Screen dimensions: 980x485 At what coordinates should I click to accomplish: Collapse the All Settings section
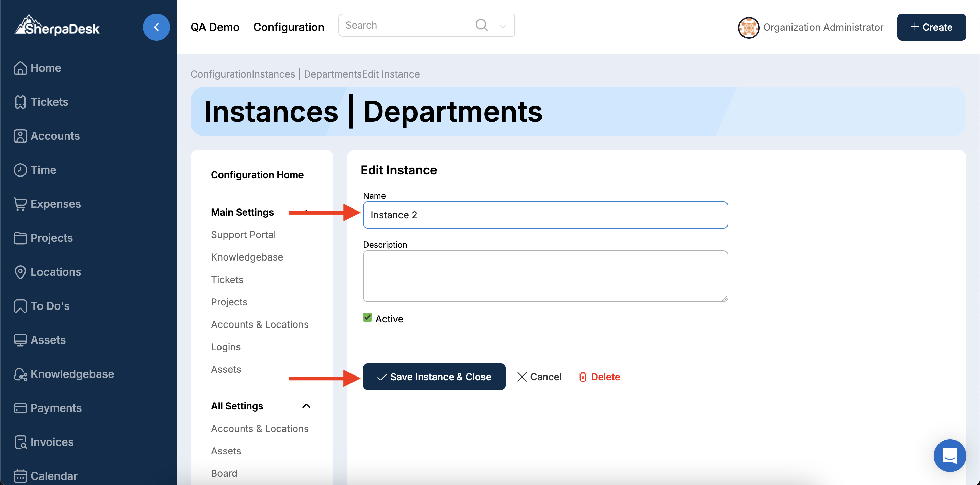pos(306,406)
